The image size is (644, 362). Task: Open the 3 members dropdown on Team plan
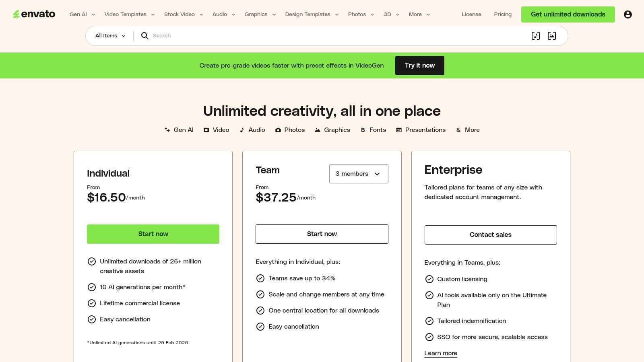(x=358, y=174)
